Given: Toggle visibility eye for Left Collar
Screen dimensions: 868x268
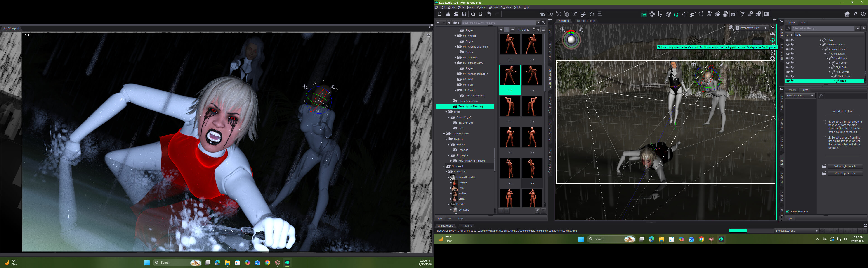Looking at the screenshot, I should pos(788,63).
